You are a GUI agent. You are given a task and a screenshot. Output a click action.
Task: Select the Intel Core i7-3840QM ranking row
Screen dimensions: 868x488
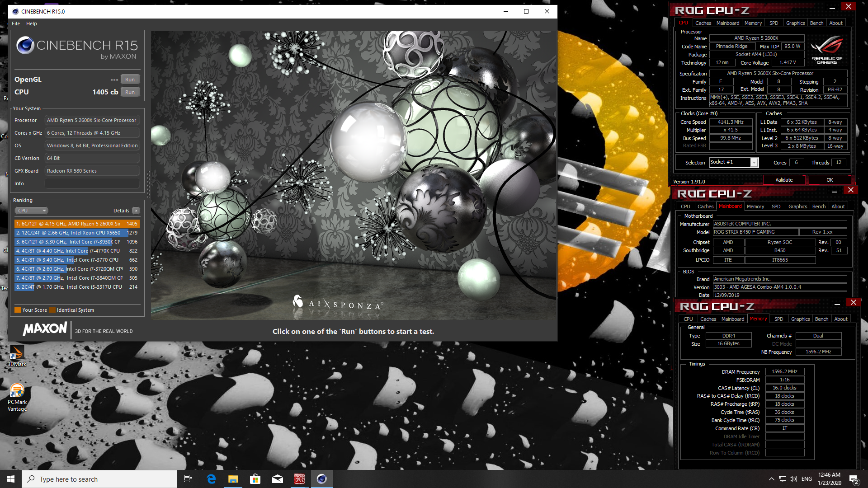pyautogui.click(x=77, y=278)
